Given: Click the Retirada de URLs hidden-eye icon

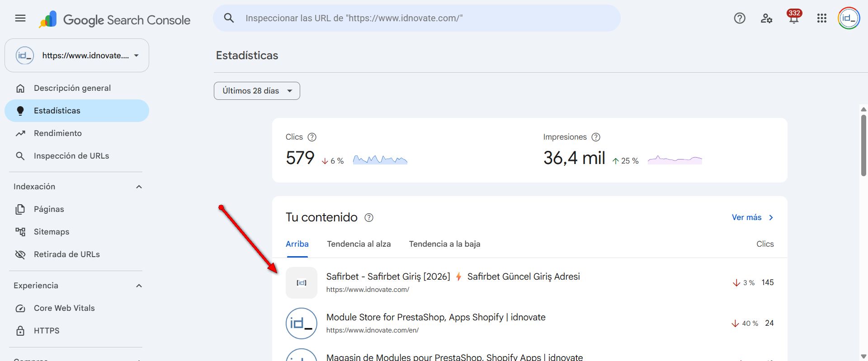Looking at the screenshot, I should click(x=20, y=255).
